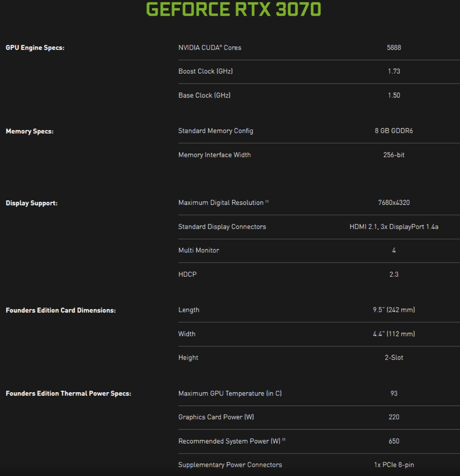Click the Width label
This screenshot has width=460, height=476.
[187, 334]
